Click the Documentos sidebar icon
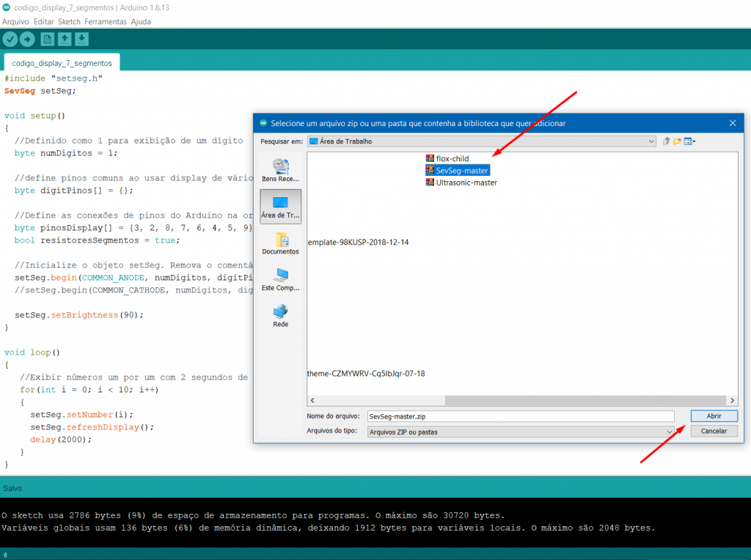 coord(280,244)
